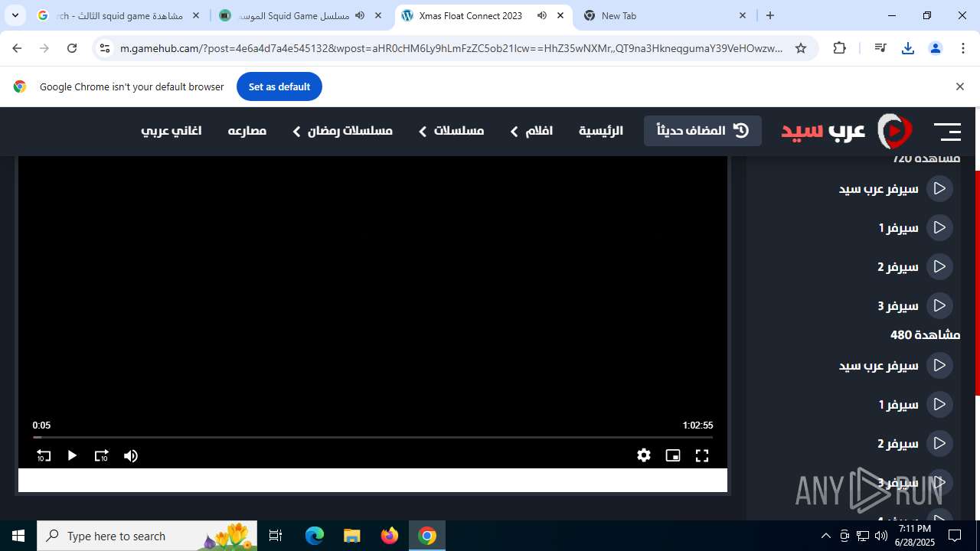Viewport: 980px width, 551px height.
Task: Go to الرئيسية home page
Action: pyautogui.click(x=601, y=131)
